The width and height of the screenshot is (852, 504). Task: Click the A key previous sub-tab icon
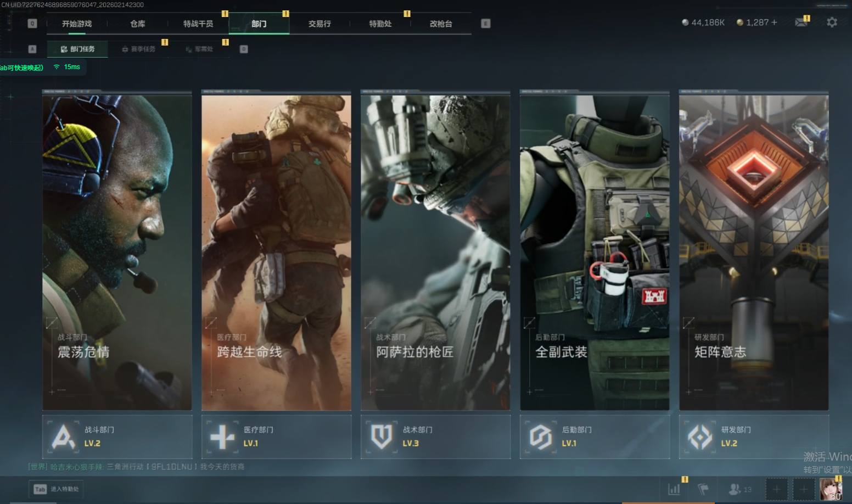(x=32, y=49)
